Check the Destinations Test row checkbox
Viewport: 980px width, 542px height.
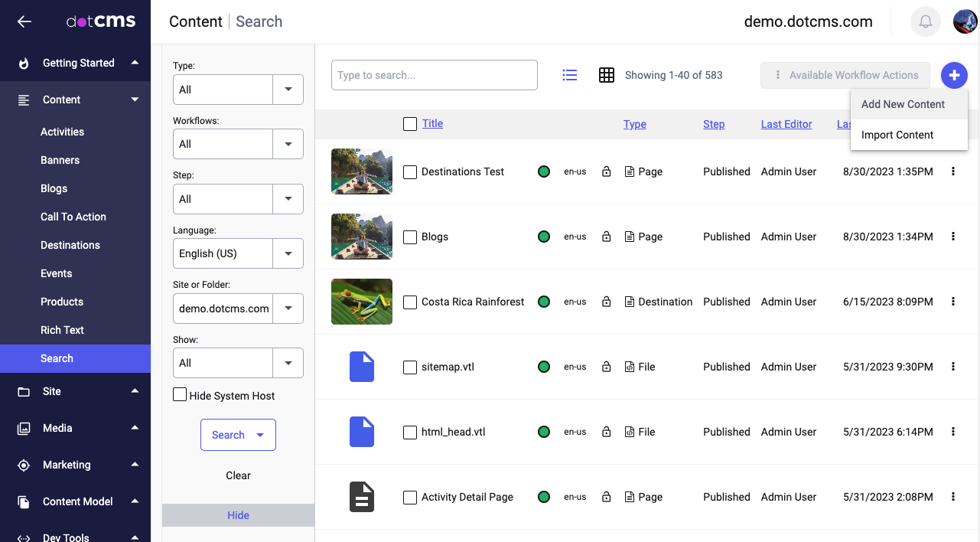point(410,172)
